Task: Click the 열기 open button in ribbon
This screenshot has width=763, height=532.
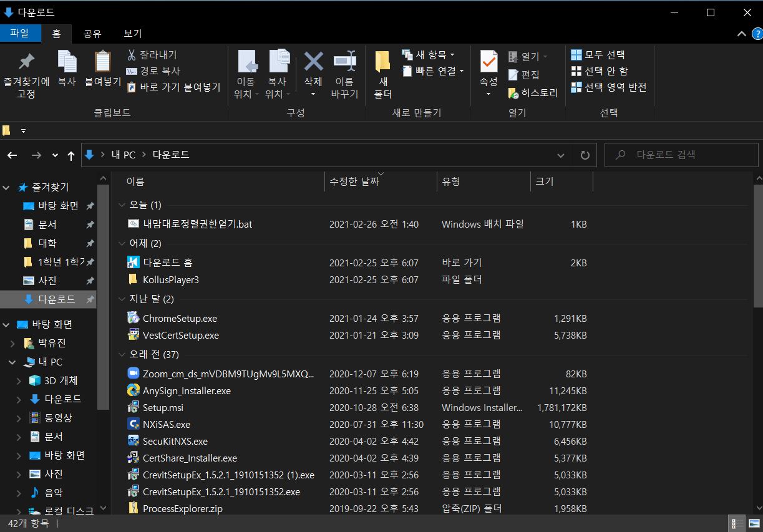Action: (x=527, y=57)
